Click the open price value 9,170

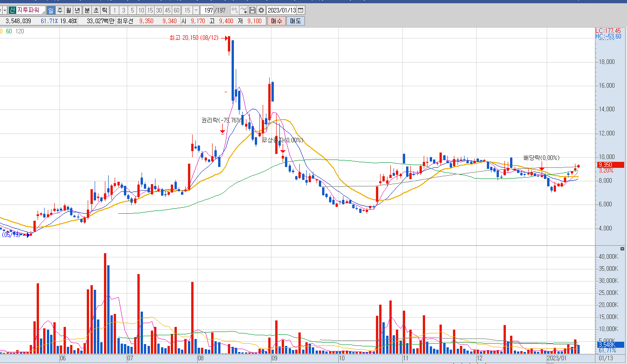pos(198,21)
